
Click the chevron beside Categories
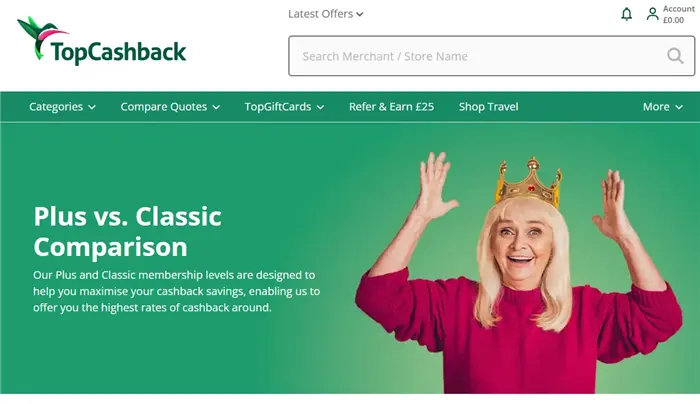(x=92, y=107)
